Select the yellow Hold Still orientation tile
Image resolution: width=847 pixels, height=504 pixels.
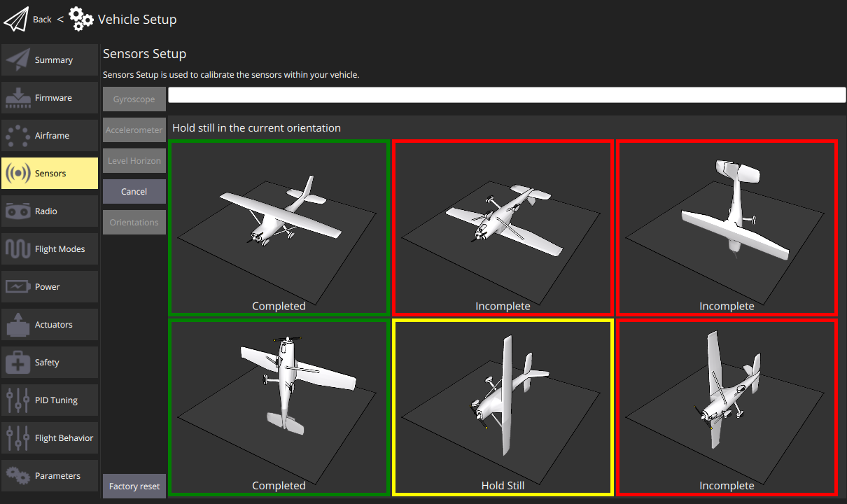pos(503,407)
